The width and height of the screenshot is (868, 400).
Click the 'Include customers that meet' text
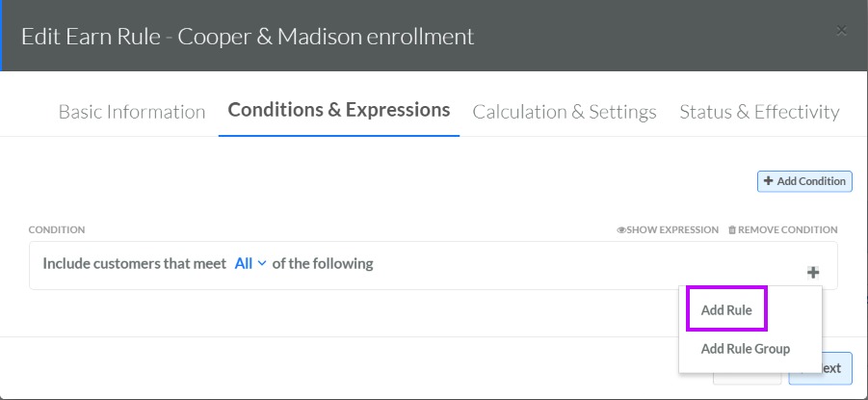coord(135,264)
